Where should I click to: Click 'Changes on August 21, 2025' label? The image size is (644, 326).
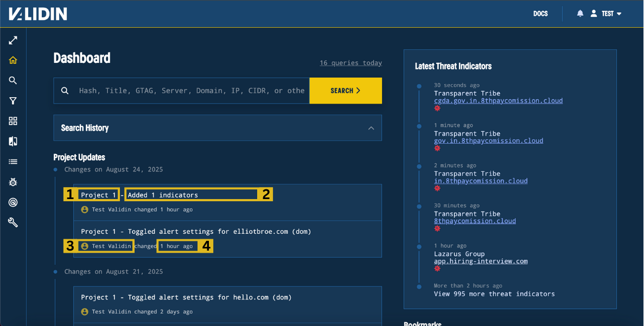click(113, 272)
